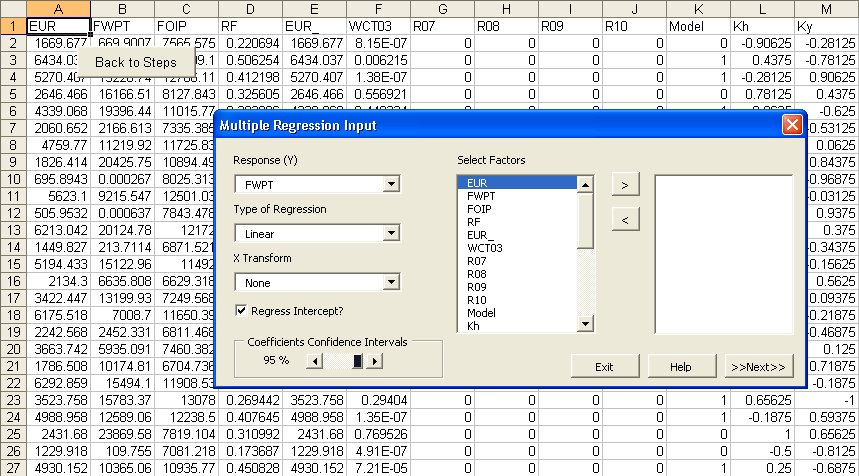Click cell A1 containing EUR

tap(58, 26)
